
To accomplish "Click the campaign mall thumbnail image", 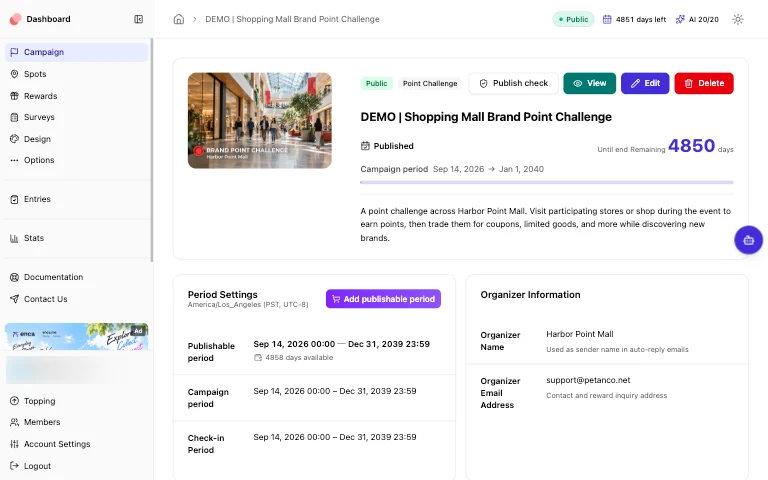I will tap(260, 120).
